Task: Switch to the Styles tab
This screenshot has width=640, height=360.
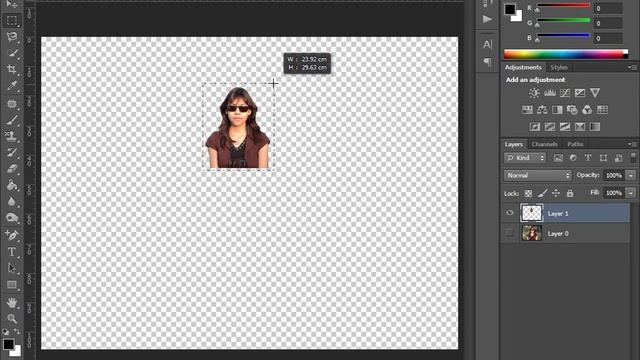Action: 559,67
